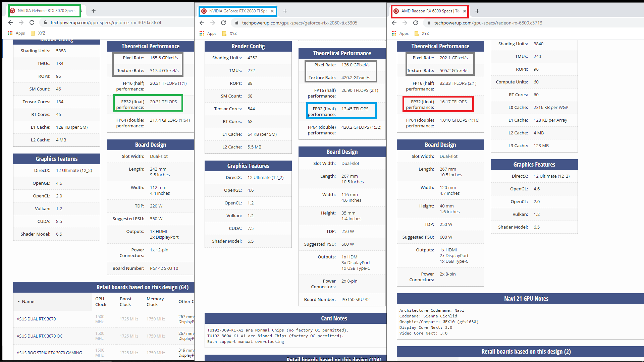Close the AMD Radeon RX 6800 tab
The width and height of the screenshot is (644, 362).
pos(465,11)
